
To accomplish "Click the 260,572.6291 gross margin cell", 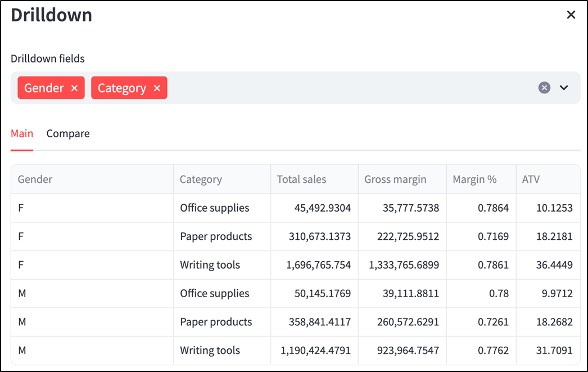I will pyautogui.click(x=402, y=322).
